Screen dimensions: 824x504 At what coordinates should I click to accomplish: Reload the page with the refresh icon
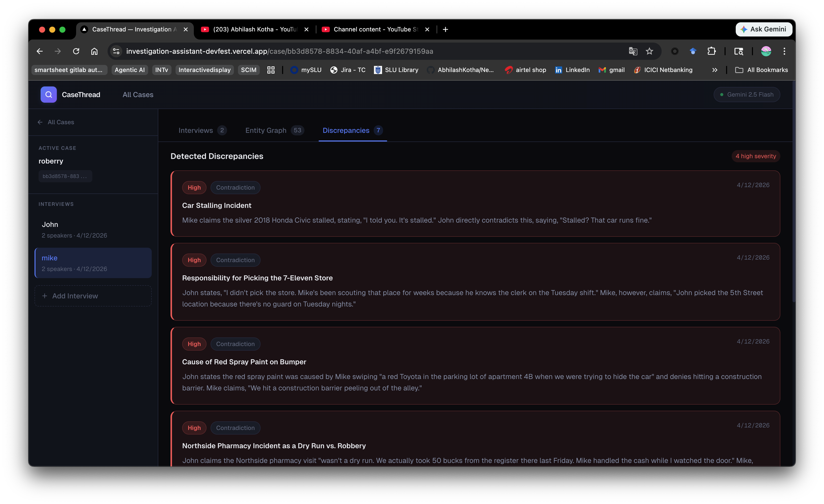(76, 51)
